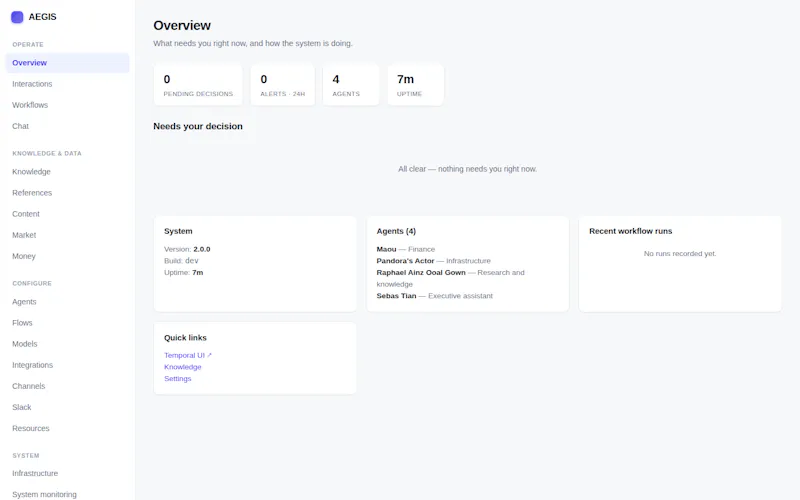This screenshot has height=500, width=800.
Task: Open Channels under Configure
Action: [67, 386]
